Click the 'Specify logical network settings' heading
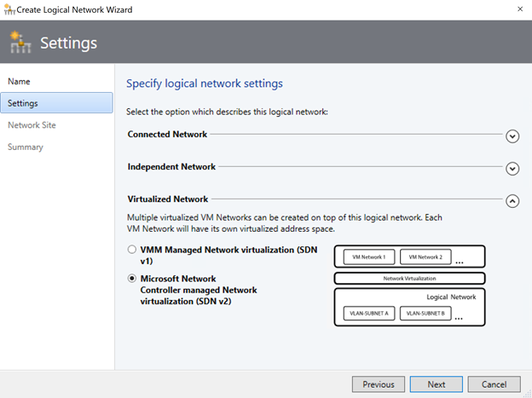Screen dimensions: 532x398 point(205,84)
